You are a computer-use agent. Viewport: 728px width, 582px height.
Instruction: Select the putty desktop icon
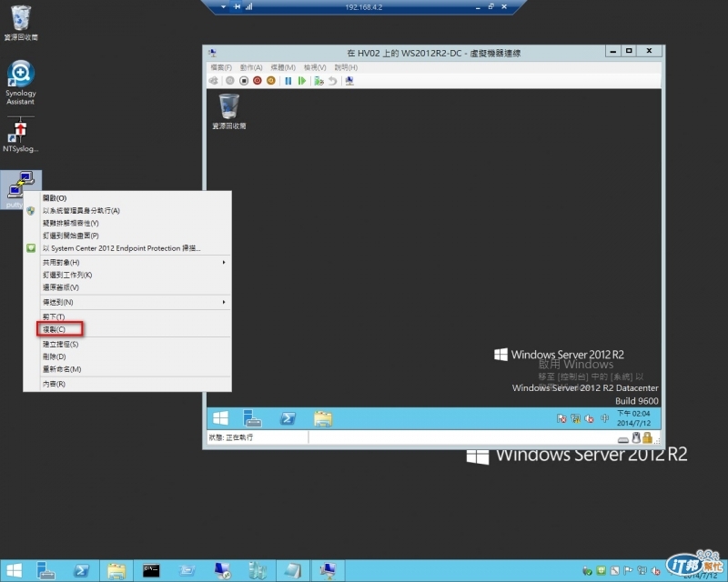pos(20,185)
